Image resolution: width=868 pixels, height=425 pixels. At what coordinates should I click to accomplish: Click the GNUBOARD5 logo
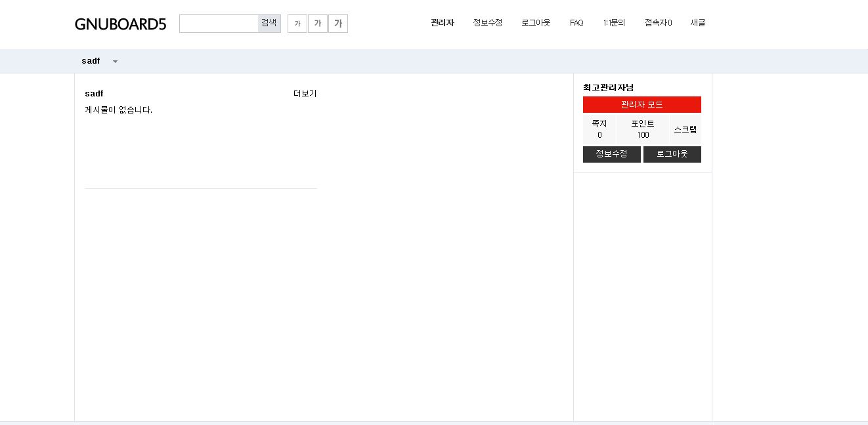point(120,24)
